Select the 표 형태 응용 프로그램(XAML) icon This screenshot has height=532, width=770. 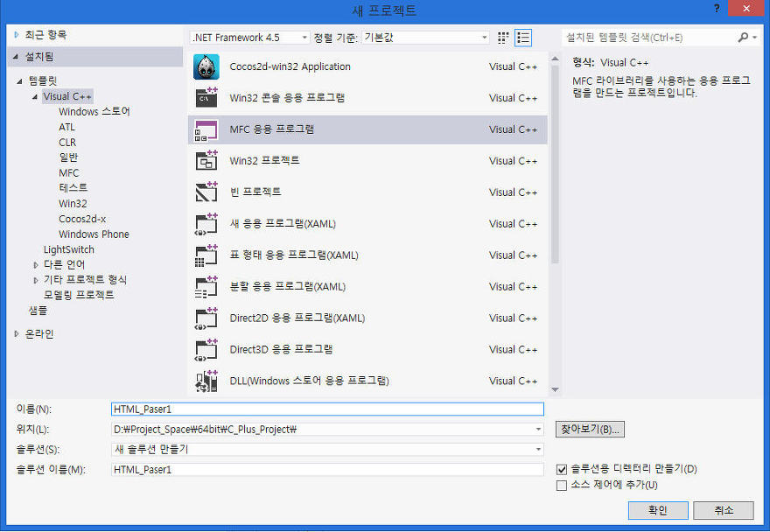pos(206,255)
